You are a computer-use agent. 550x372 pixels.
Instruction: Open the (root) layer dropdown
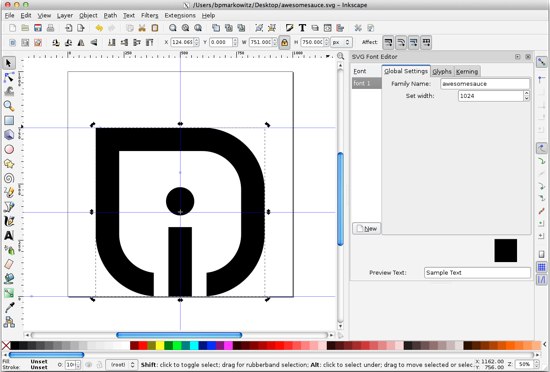click(121, 365)
